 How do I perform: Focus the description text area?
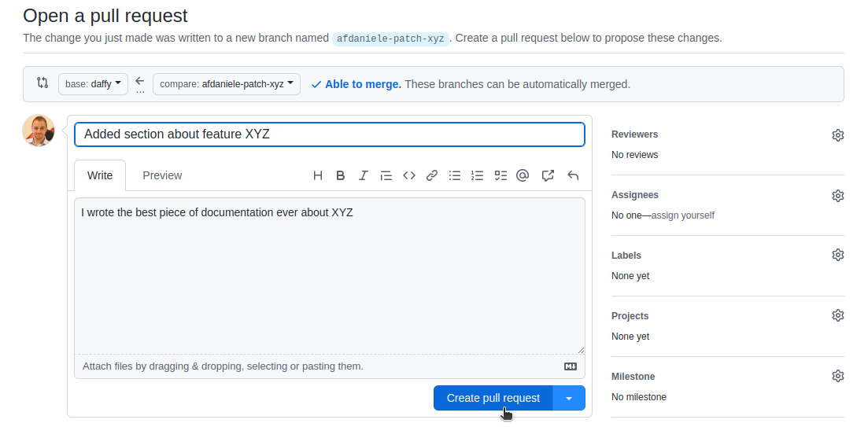[330, 275]
